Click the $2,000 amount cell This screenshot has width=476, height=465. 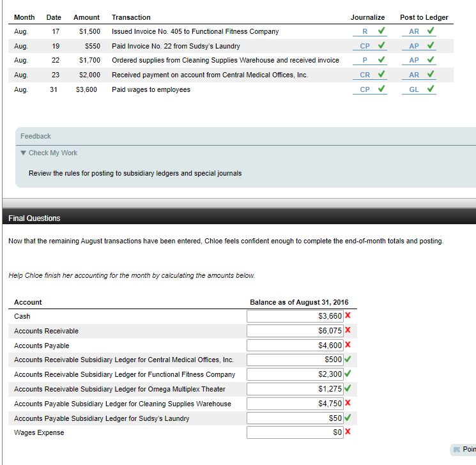tap(89, 75)
